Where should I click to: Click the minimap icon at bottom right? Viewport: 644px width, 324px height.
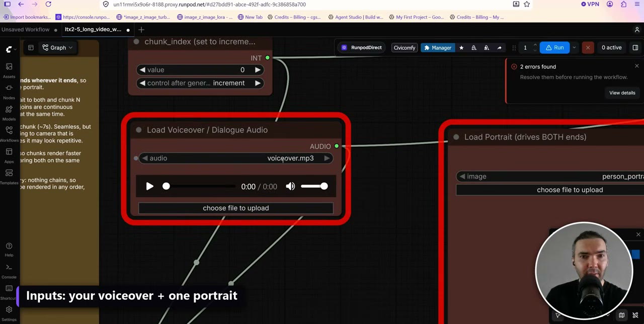[622, 315]
